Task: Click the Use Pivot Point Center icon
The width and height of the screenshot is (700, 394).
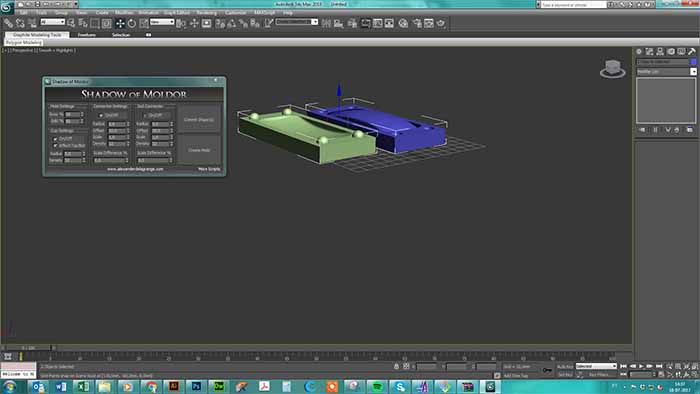Action: 181,23
